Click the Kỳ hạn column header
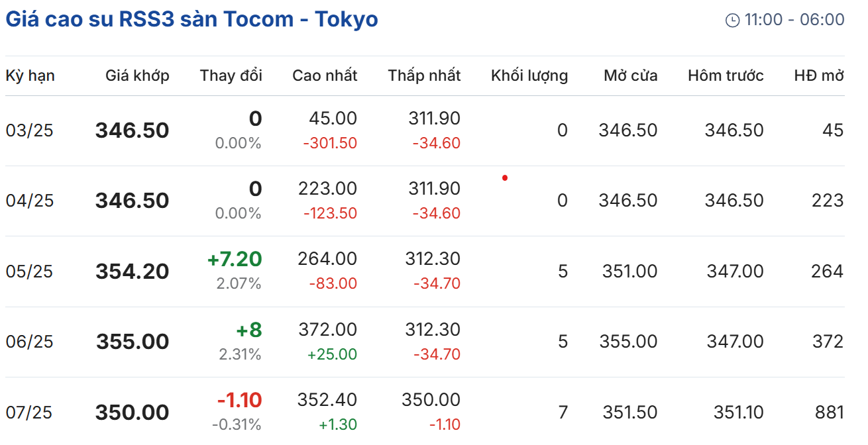Image resolution: width=868 pixels, height=445 pixels. pos(30,75)
